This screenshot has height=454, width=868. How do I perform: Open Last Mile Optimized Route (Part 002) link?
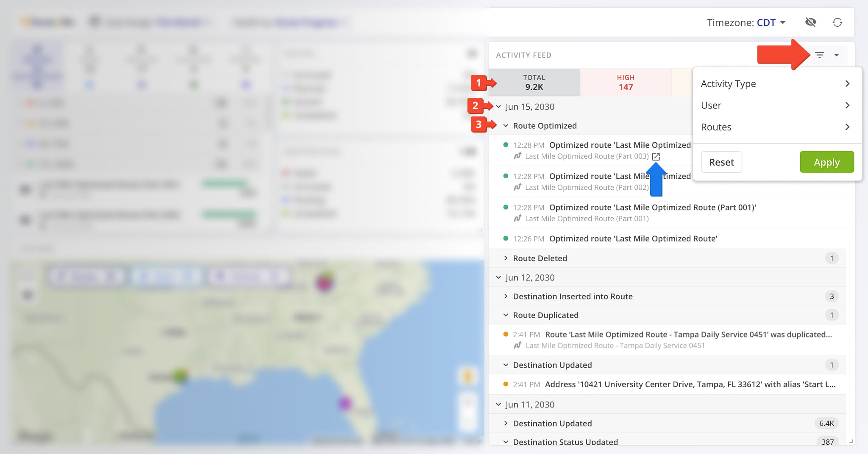coord(587,187)
